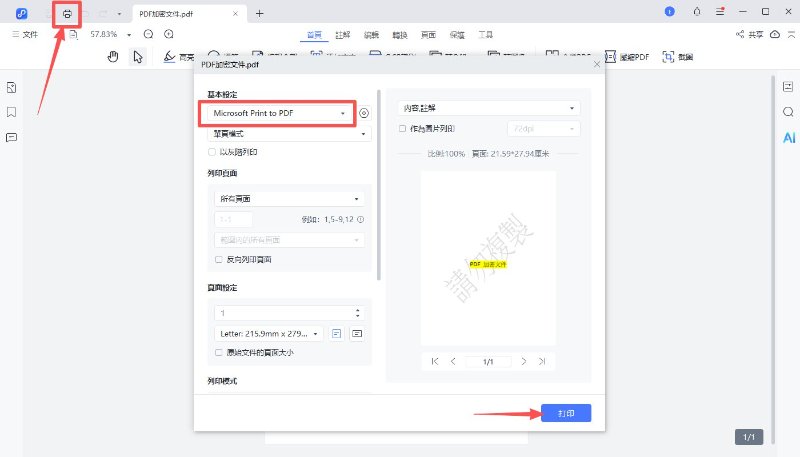Viewport: 800px width, 457px height.
Task: Click the 截圖 screenshot tool
Action: coord(678,57)
